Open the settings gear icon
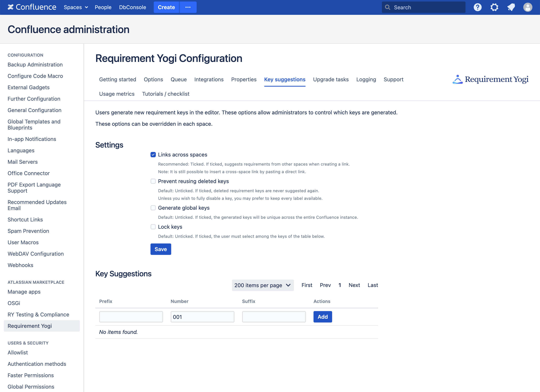 coord(494,7)
